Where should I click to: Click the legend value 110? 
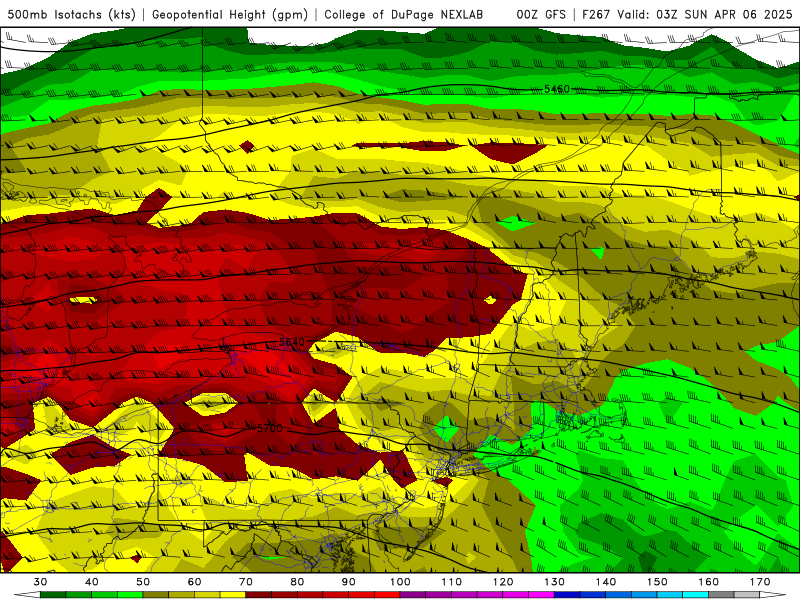point(452,582)
